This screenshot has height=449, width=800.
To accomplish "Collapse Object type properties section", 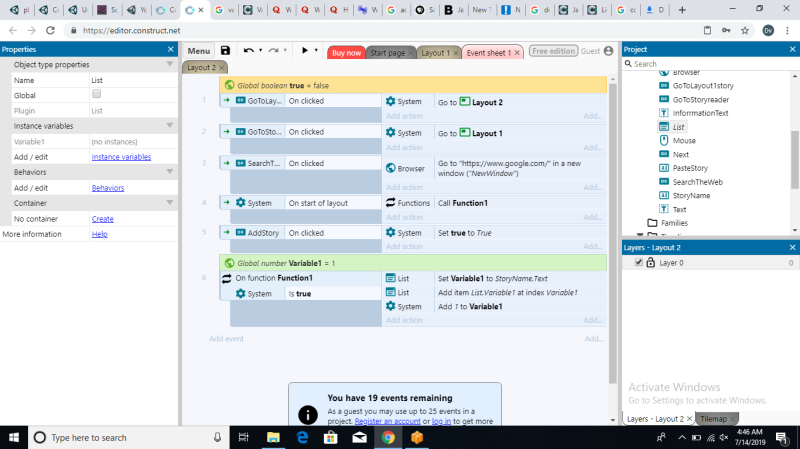I will 170,64.
